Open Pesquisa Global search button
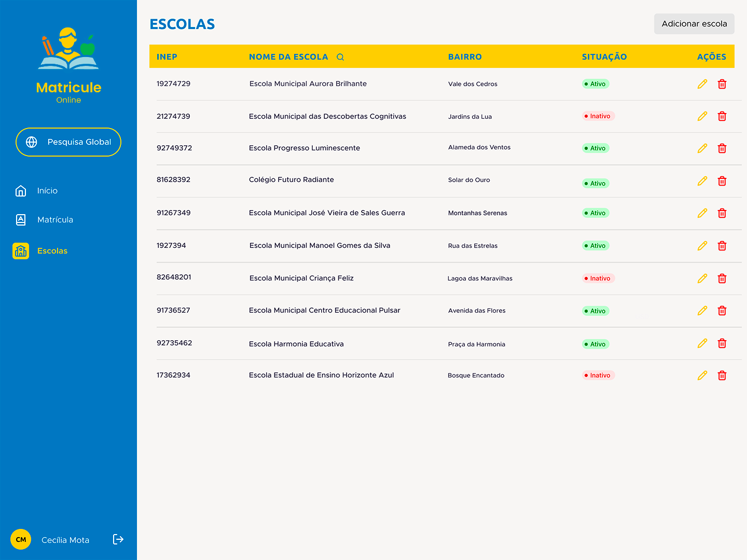The image size is (747, 560). point(68,142)
